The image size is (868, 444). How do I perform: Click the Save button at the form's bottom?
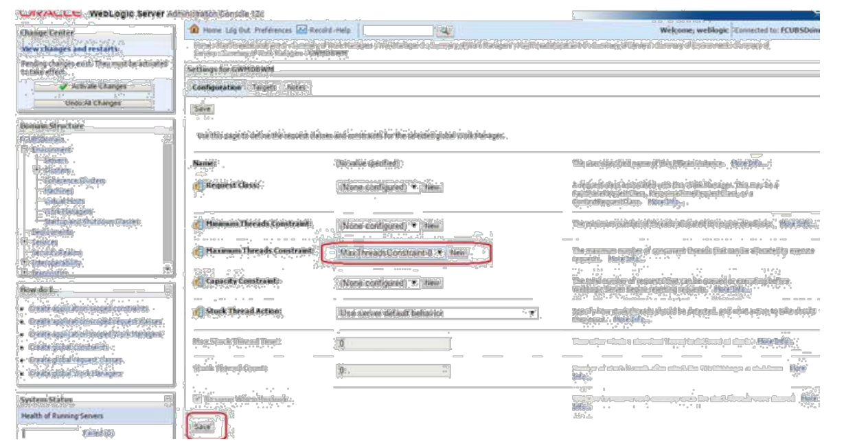tap(202, 427)
